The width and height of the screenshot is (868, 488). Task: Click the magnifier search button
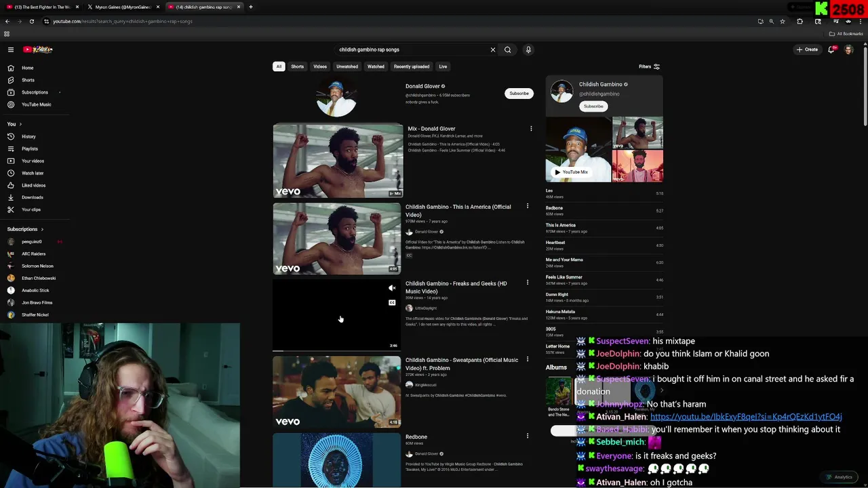point(507,49)
